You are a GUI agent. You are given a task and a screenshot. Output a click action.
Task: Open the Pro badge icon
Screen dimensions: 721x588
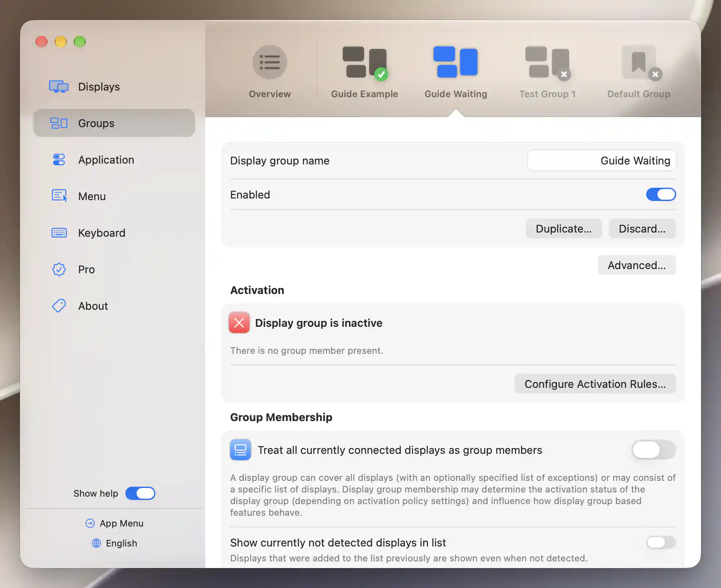59,269
